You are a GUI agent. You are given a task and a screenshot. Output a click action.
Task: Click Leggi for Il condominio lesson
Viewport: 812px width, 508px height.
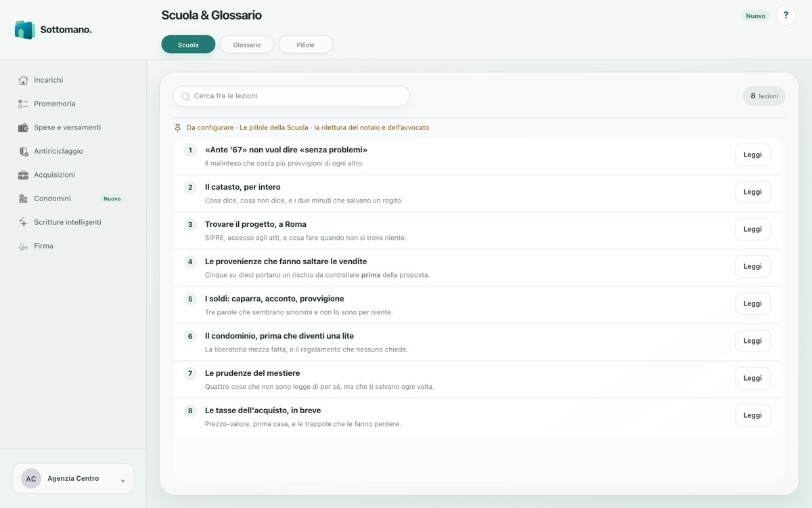(x=752, y=341)
